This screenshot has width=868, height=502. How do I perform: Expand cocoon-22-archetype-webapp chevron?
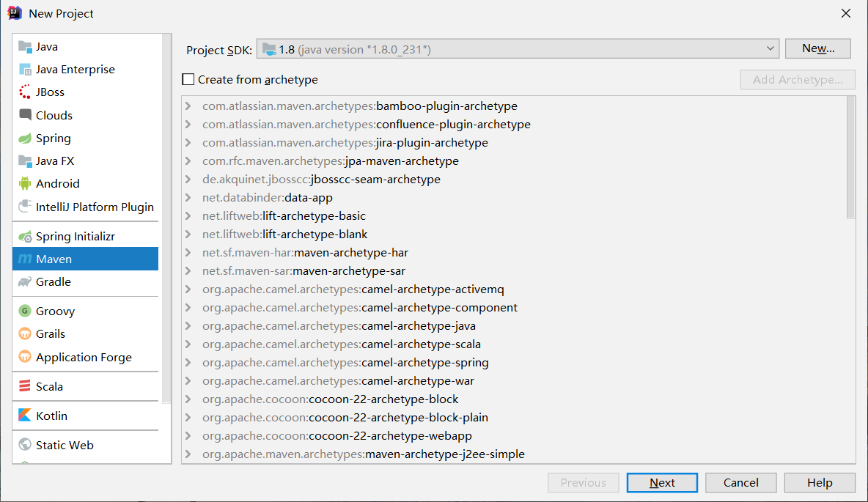point(188,435)
